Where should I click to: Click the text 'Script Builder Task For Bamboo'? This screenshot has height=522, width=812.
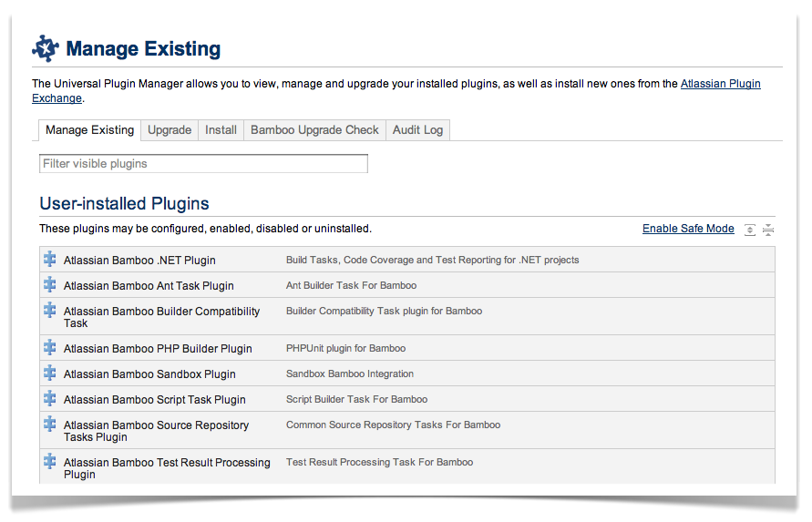coord(356,399)
